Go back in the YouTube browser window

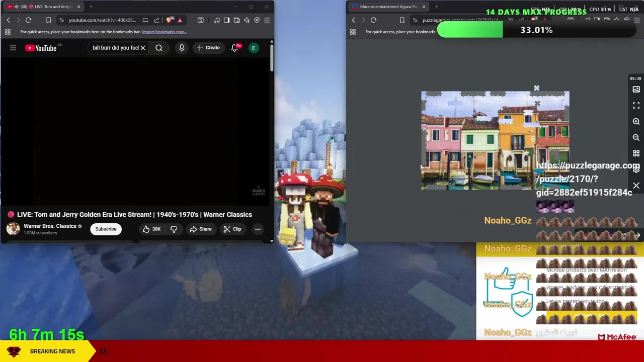(x=9, y=20)
